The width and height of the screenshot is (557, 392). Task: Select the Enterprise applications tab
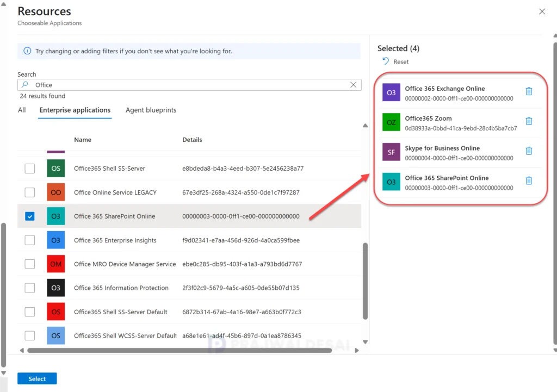point(75,110)
